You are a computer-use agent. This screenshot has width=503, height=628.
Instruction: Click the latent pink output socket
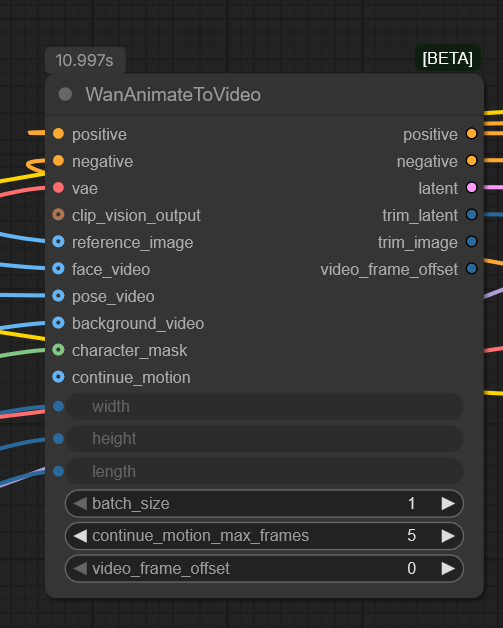tap(471, 188)
